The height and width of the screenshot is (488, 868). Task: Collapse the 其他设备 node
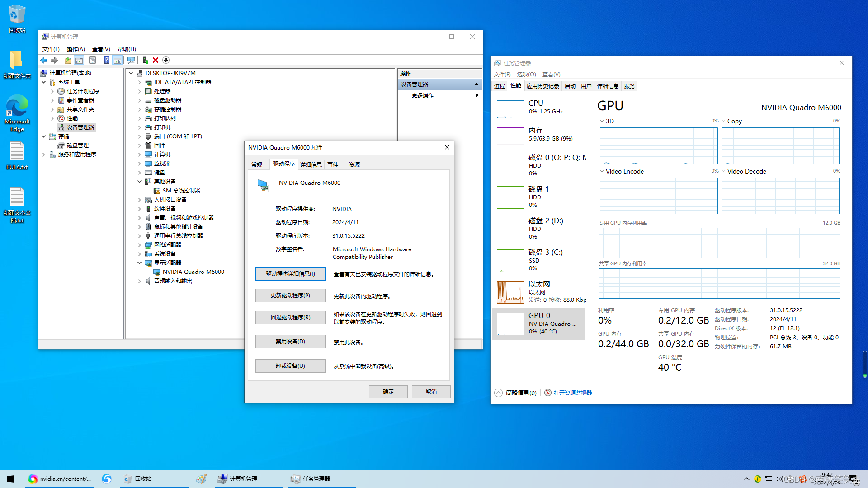139,182
